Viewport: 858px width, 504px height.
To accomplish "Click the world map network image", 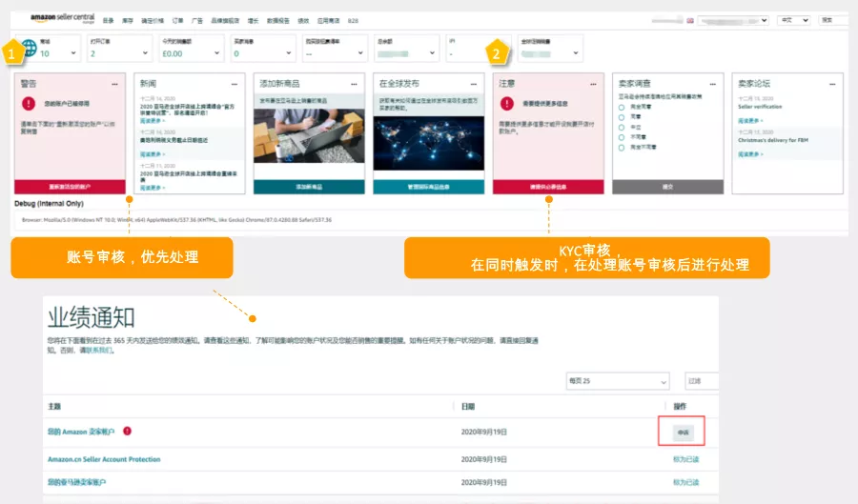I will coord(428,143).
